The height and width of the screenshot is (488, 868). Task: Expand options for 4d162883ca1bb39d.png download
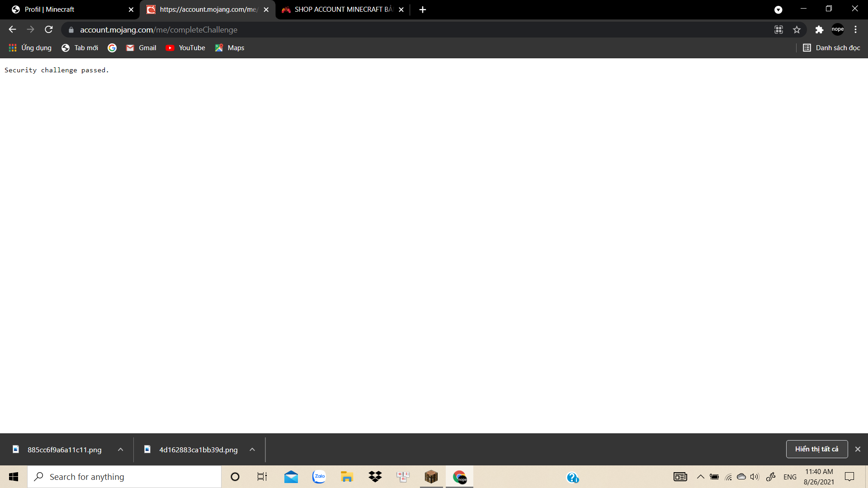coord(252,450)
